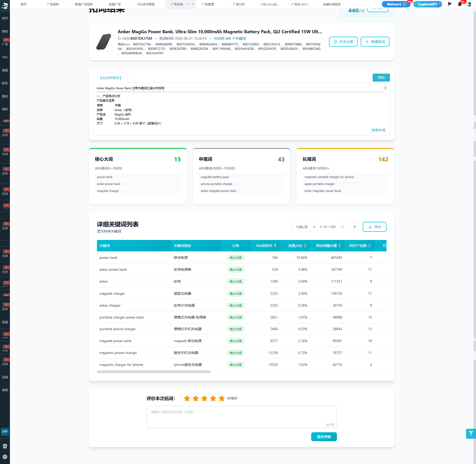
Task: Click the back-to-top arrow button
Action: [x=471, y=434]
